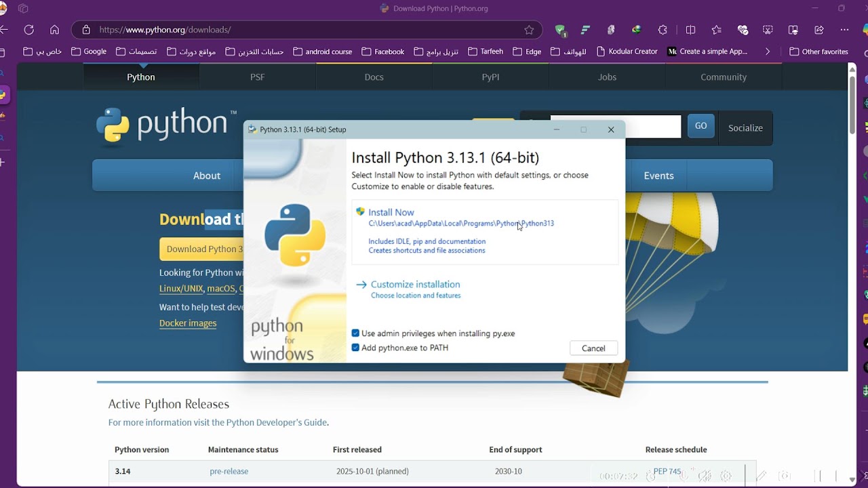Click the Python logo on the website
The width and height of the screenshot is (868, 488).
pyautogui.click(x=165, y=126)
